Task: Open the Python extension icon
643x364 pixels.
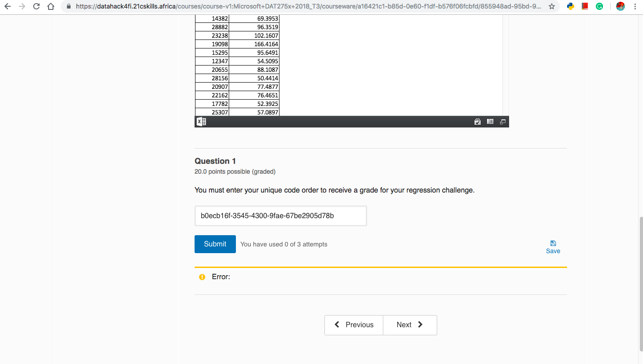Action: click(571, 7)
